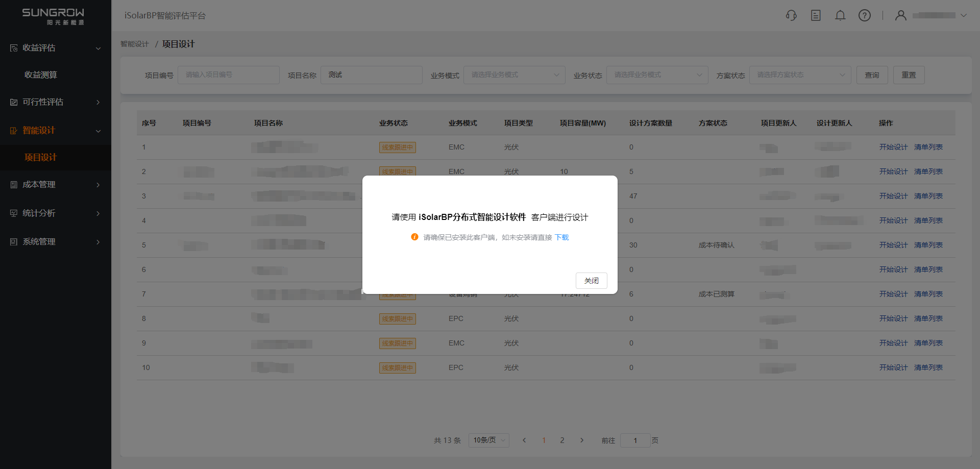Click 清单列表 for row 9

[928, 343]
